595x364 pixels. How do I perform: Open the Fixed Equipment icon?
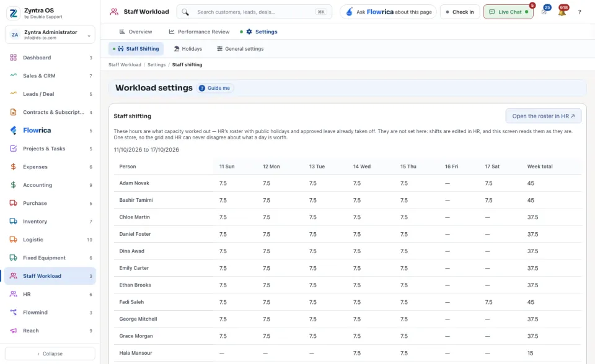(x=13, y=258)
